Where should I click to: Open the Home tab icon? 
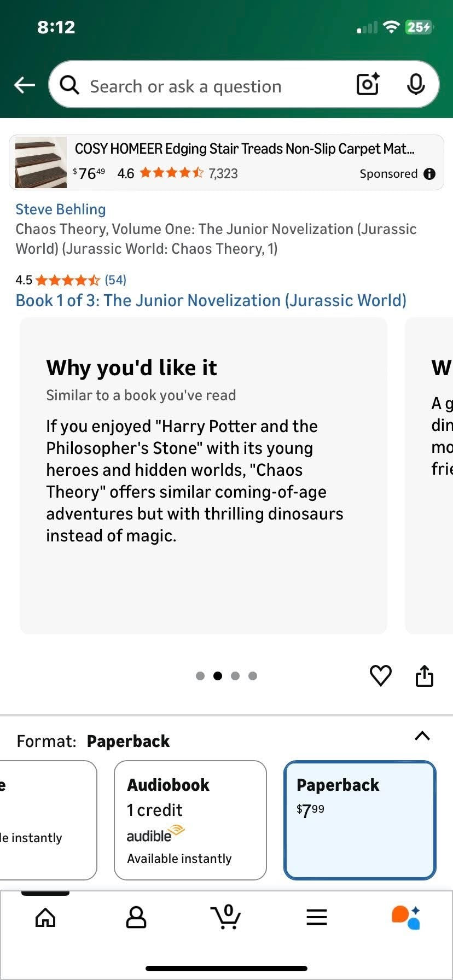pyautogui.click(x=45, y=917)
